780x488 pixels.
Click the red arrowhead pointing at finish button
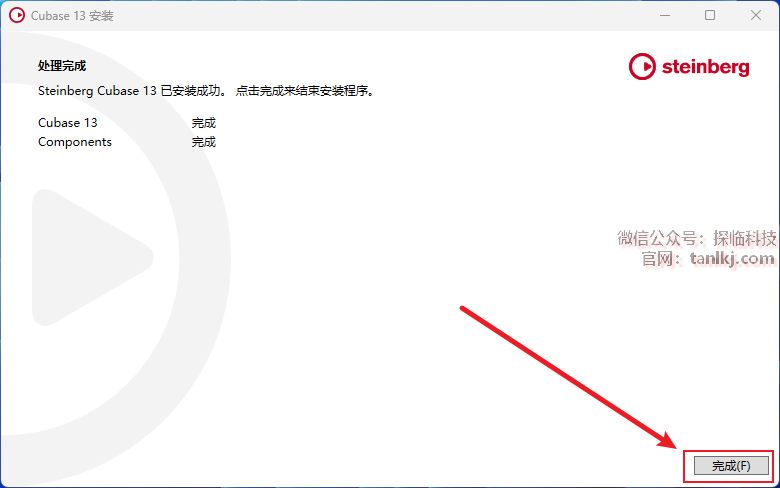pyautogui.click(x=667, y=439)
